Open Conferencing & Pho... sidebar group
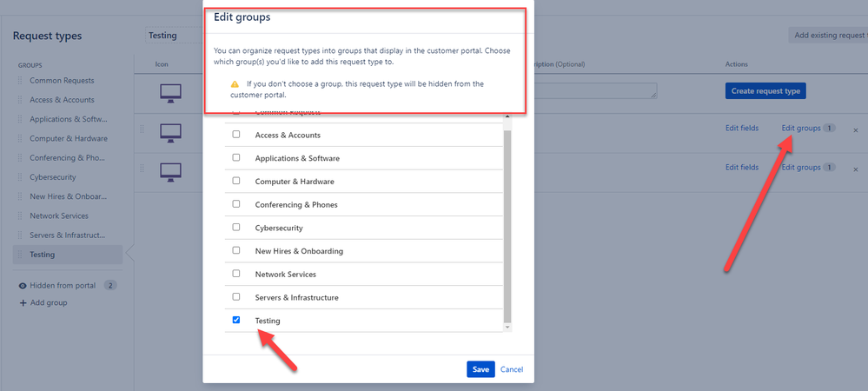Image resolution: width=868 pixels, height=391 pixels. (x=67, y=158)
